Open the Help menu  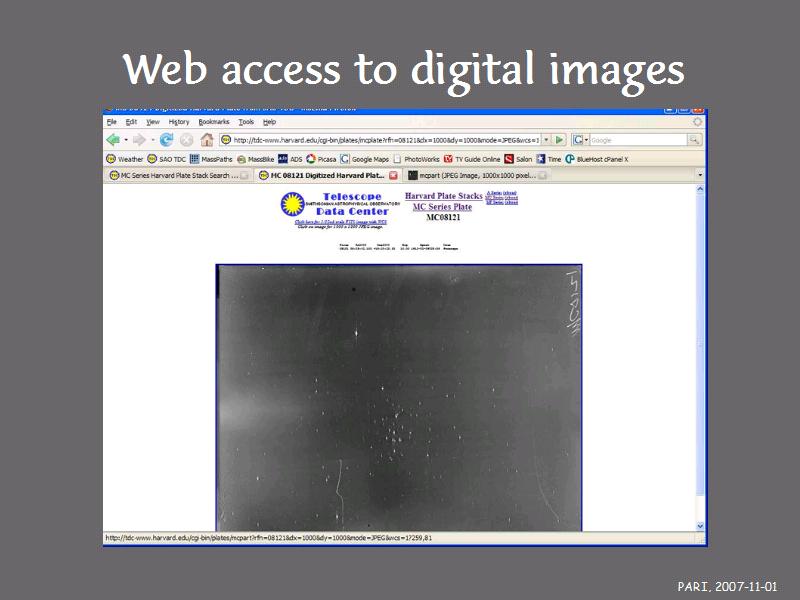coord(269,122)
